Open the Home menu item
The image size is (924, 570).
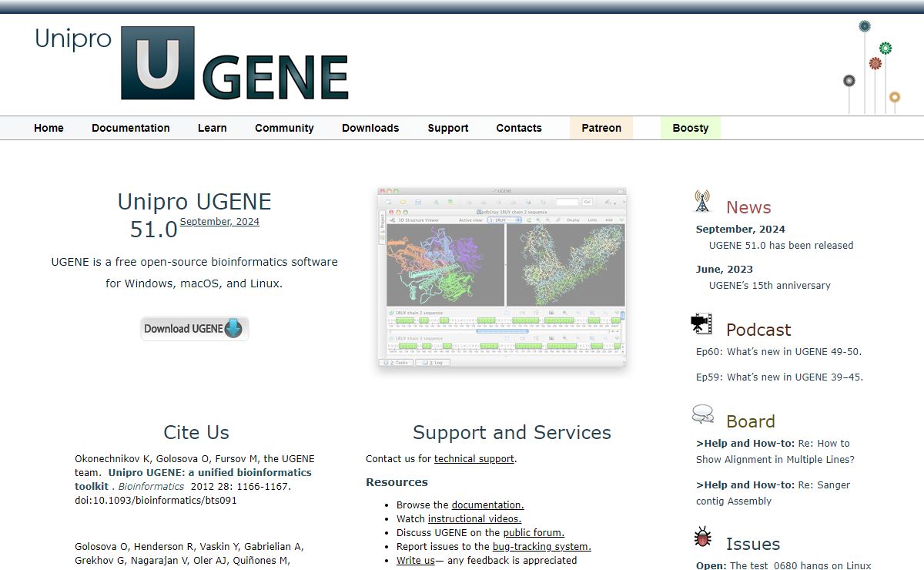[49, 128]
